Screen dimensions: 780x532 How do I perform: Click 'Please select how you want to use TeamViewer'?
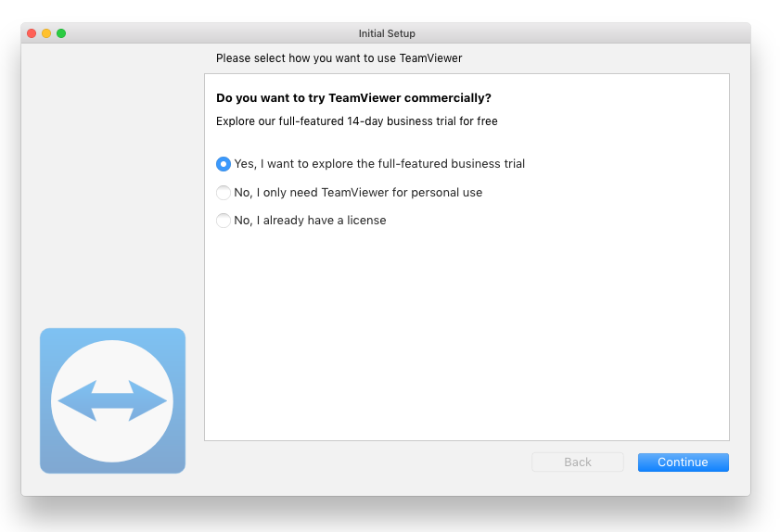pos(339,58)
